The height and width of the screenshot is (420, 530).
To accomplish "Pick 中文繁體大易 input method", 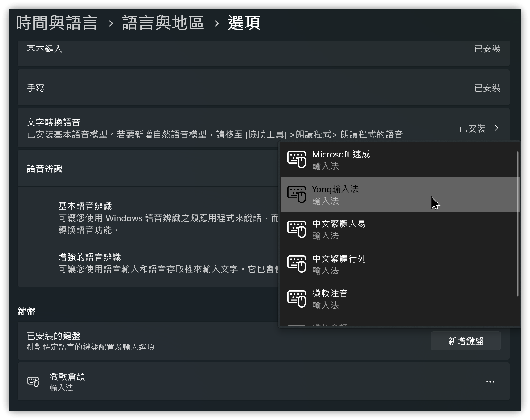I will (x=400, y=229).
